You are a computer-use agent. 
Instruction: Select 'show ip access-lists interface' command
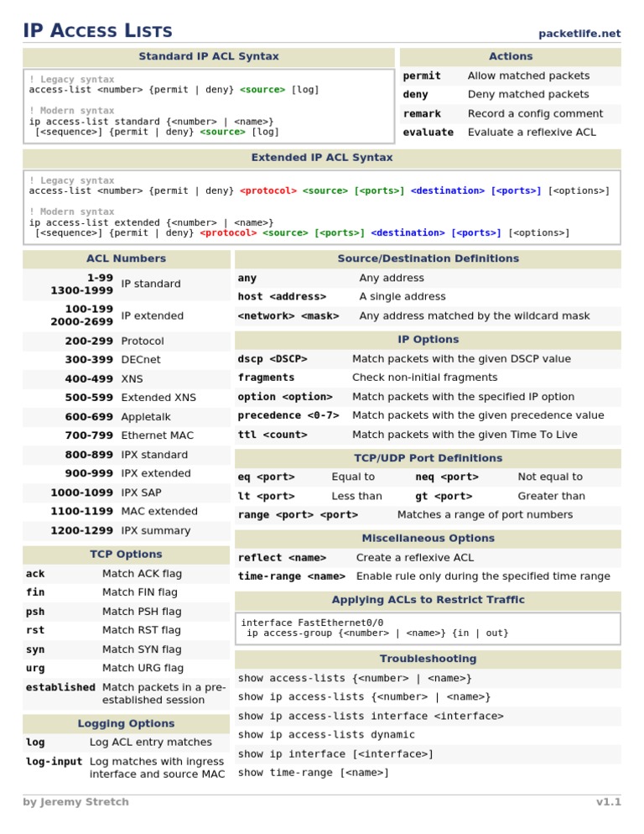(371, 716)
